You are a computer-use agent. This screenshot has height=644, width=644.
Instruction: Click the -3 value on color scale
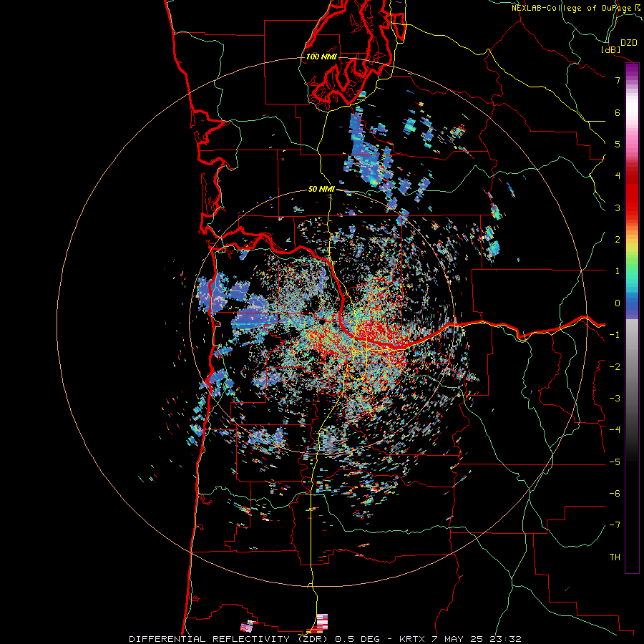615,399
